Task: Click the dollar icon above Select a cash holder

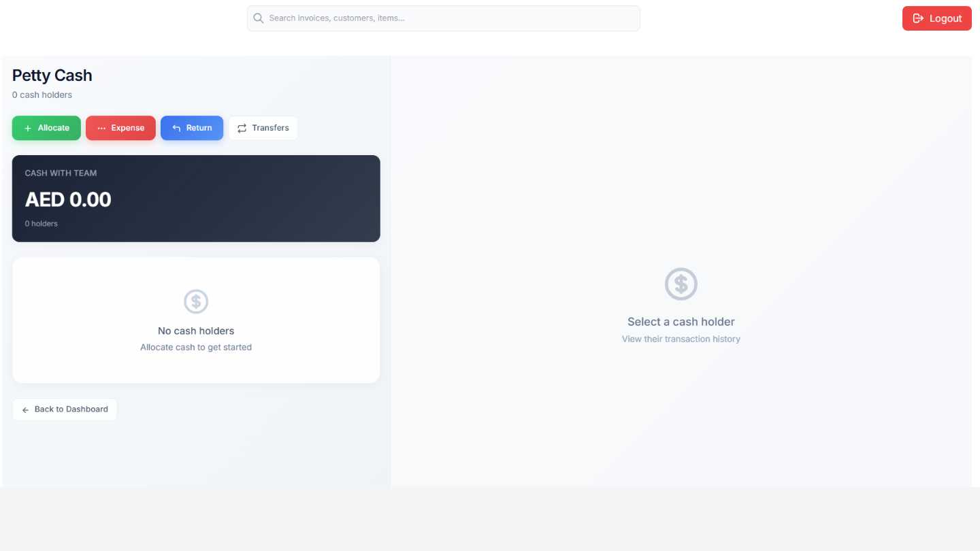Action: tap(681, 284)
